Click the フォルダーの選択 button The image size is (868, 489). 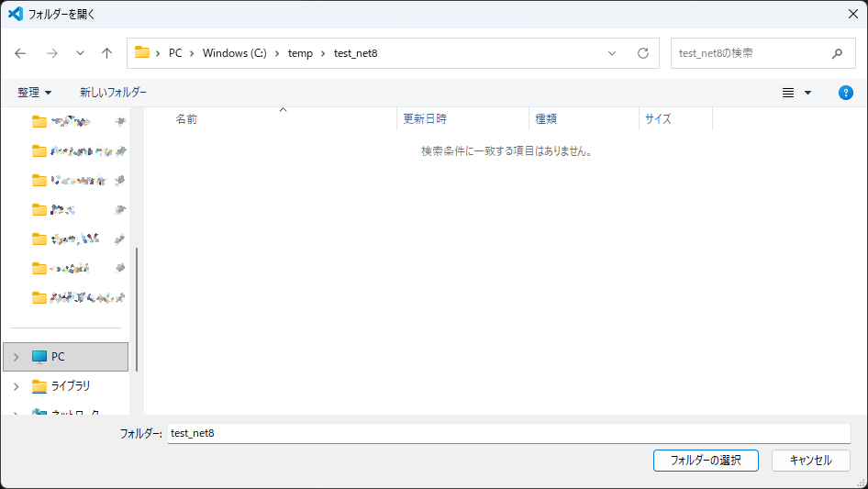click(x=706, y=461)
